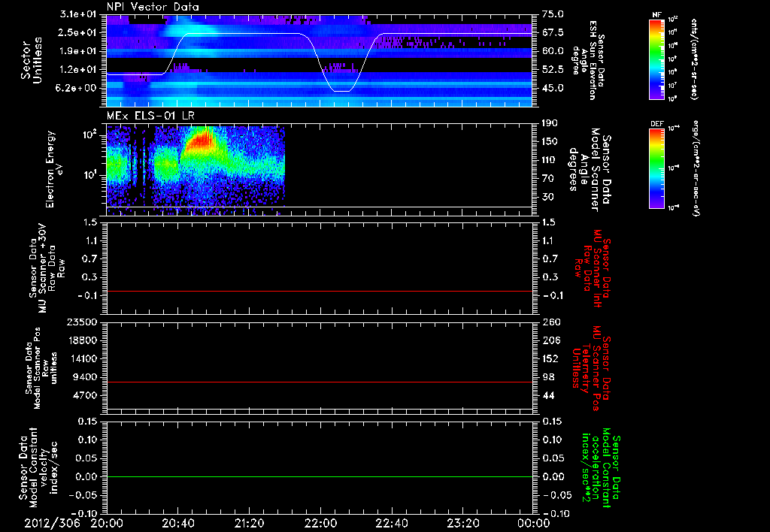The height and width of the screenshot is (532, 770).
Task: Click the 'NF' label above the colorbar
Action: coord(656,15)
